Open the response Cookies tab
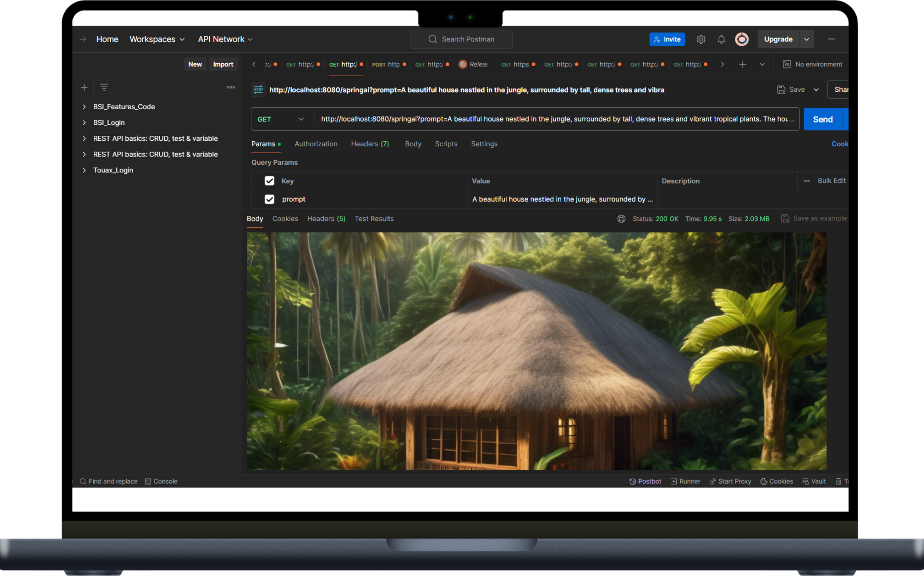 pyautogui.click(x=285, y=219)
